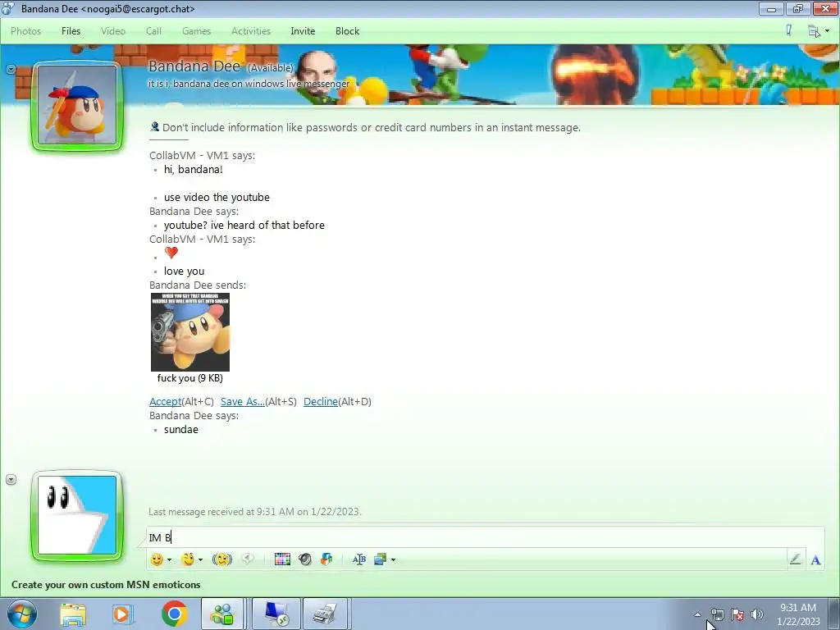This screenshot has height=630, width=840.
Task: Collapse the contact's display picture panel
Action: (11, 69)
